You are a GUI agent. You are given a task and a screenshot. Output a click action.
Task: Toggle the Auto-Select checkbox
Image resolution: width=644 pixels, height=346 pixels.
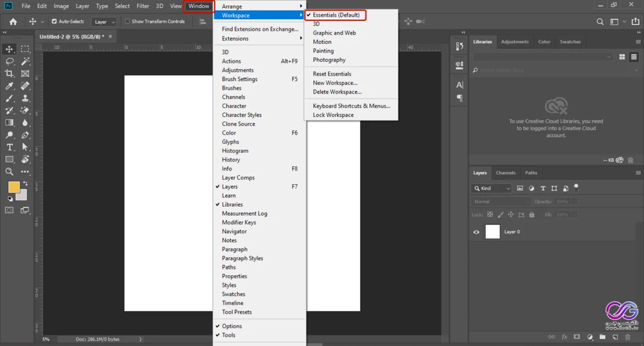click(54, 21)
